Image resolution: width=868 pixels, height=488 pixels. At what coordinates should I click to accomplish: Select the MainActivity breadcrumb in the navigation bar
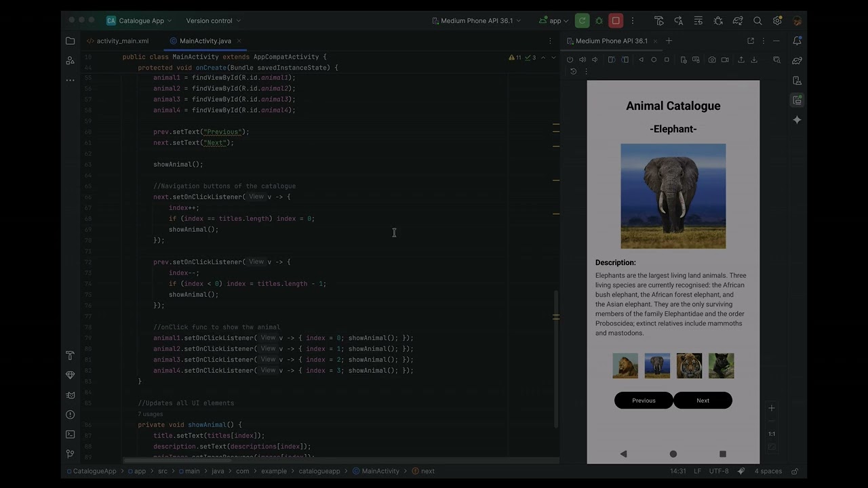[379, 471]
